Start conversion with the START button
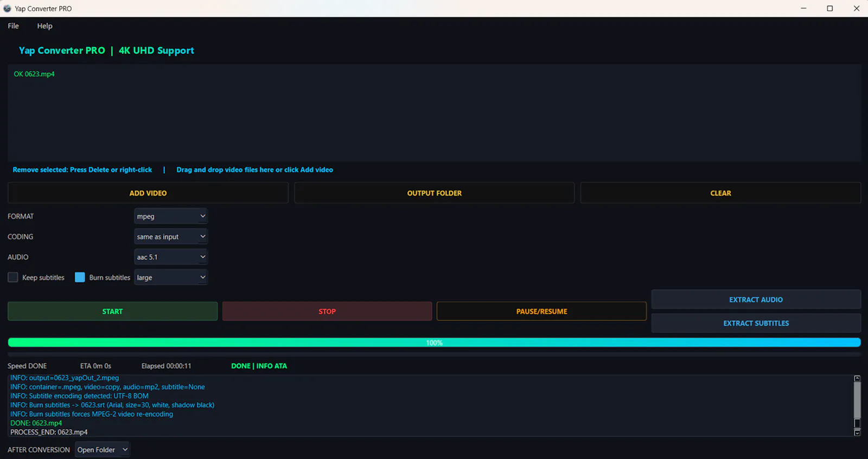Viewport: 868px width, 459px height. click(112, 312)
